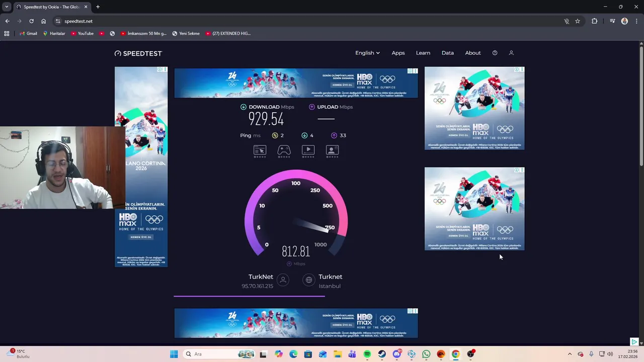Viewport: 644px width, 362px height.
Task: Open the YouTube bookmark
Action: [82, 33]
